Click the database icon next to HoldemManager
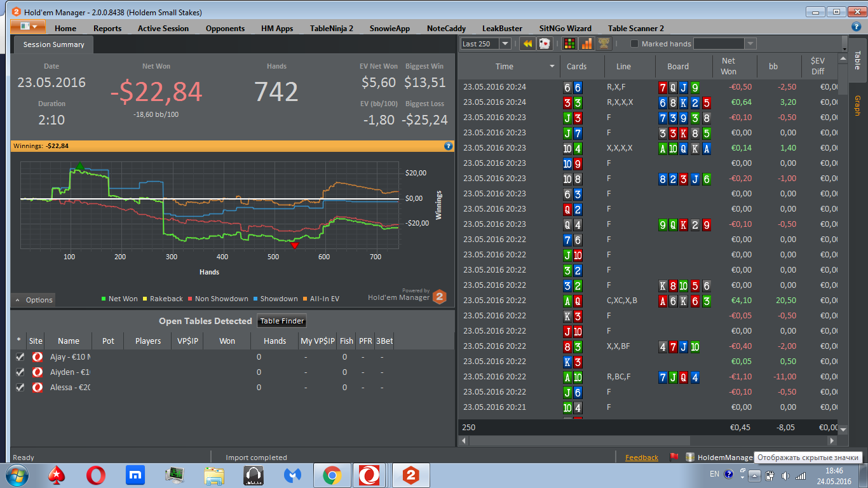The image size is (868, 488). coord(689,457)
